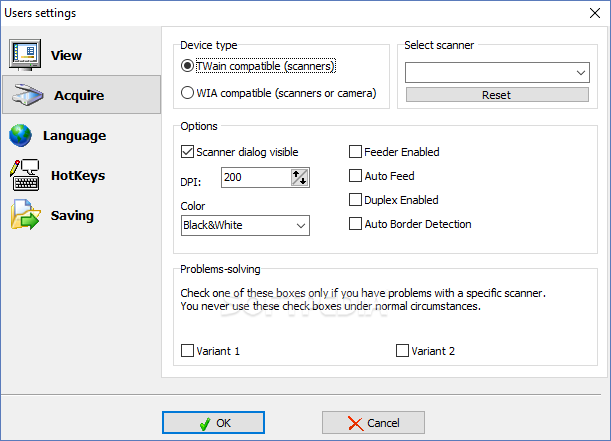
Task: Open Language settings via globe icon
Action: coord(20,135)
